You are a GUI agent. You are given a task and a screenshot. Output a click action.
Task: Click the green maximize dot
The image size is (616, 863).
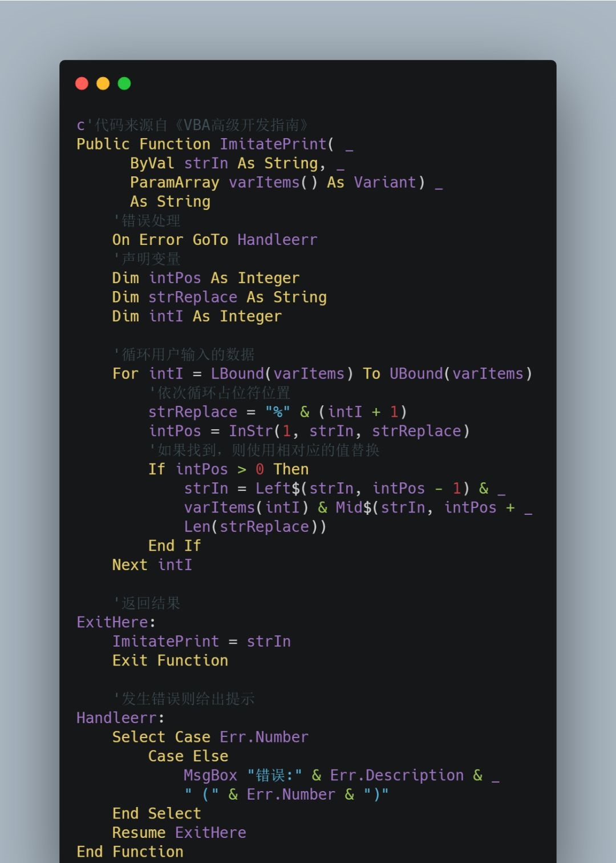click(124, 83)
